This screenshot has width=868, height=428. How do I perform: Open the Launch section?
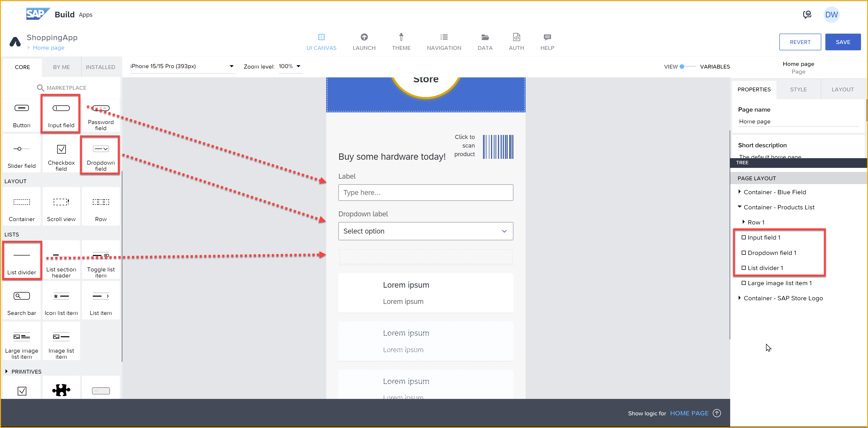tap(364, 42)
